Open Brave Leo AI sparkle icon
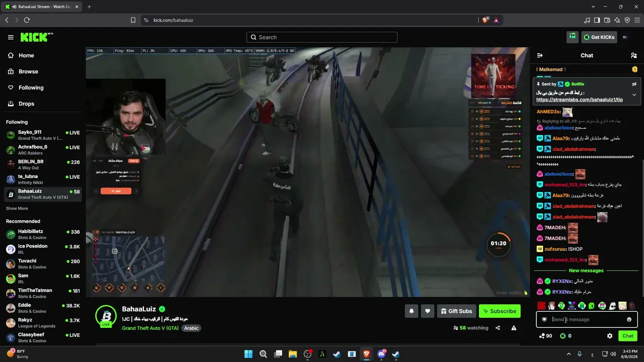This screenshot has width=644, height=362. pyautogui.click(x=617, y=20)
